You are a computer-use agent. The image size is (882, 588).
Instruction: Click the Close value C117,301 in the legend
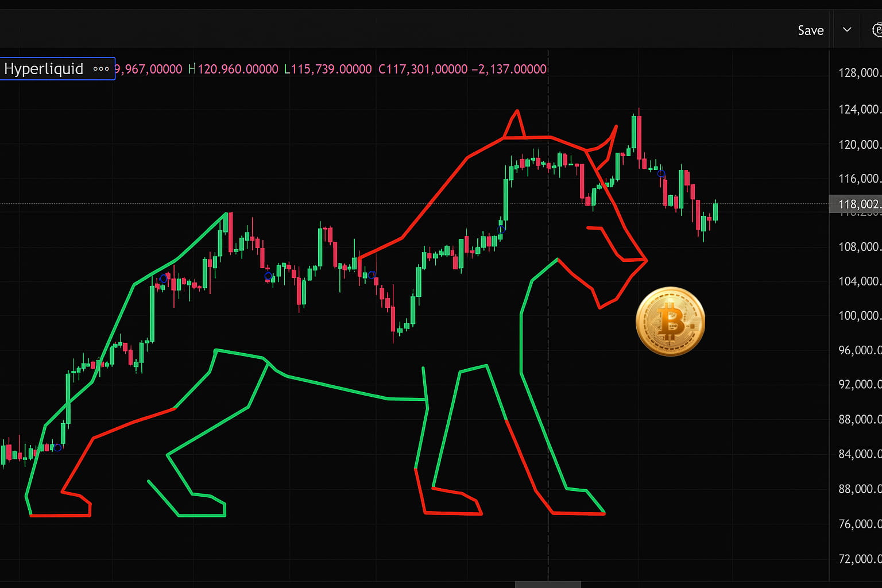(423, 69)
